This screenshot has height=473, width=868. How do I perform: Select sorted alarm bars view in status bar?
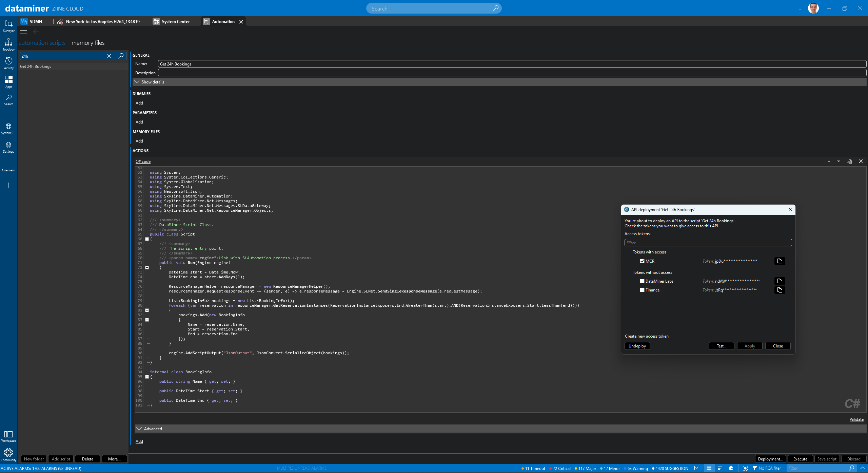click(x=720, y=468)
